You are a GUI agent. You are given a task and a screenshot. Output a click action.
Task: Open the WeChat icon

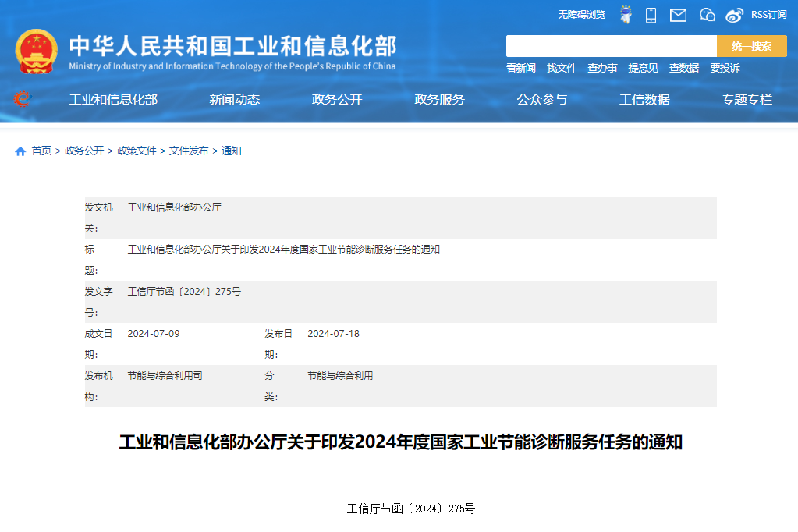[707, 16]
